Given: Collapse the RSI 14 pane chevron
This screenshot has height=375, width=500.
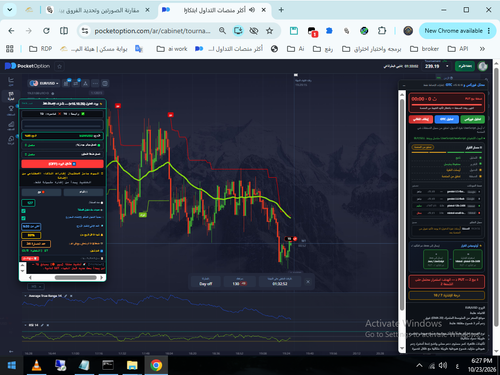Looking at the screenshot, I should tap(25, 325).
